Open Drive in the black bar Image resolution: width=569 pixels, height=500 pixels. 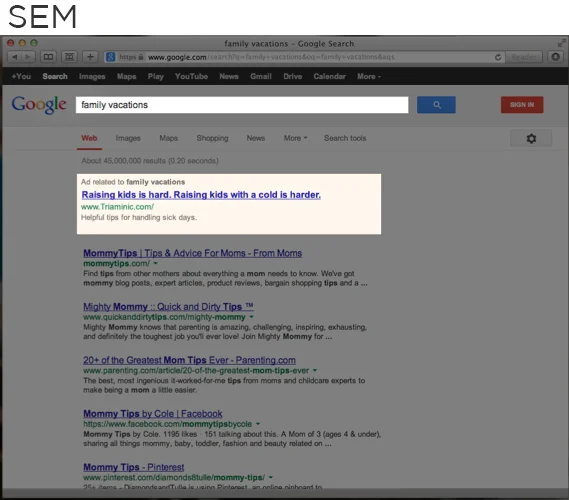coord(292,77)
